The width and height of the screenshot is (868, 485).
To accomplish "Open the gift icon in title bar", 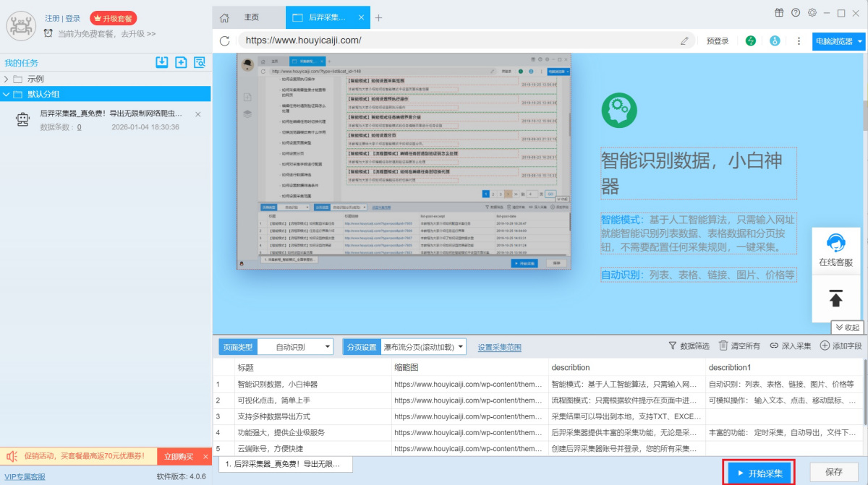I will click(779, 12).
